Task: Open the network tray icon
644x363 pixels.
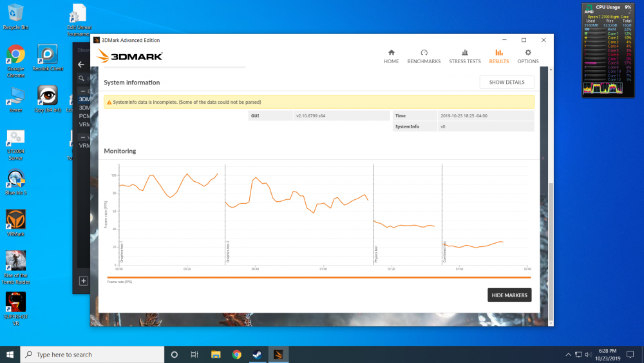Action: [578, 355]
